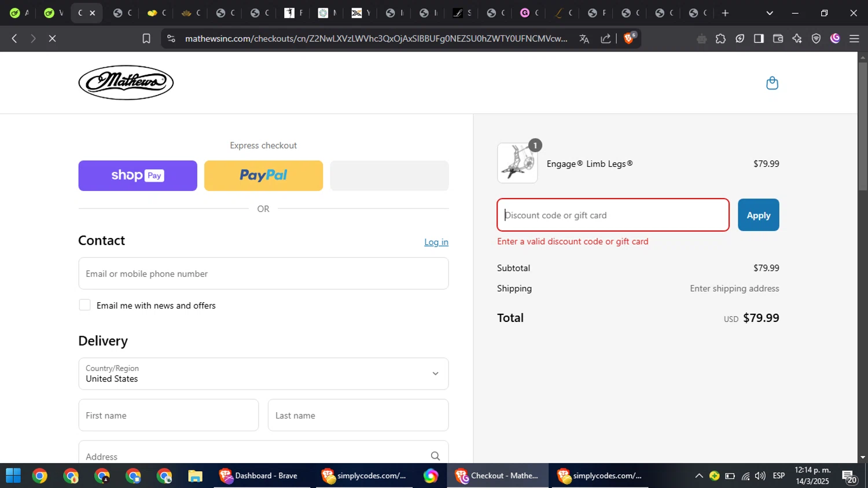Click the page vertical scrollbar
The height and width of the screenshot is (488, 868).
[x=863, y=126]
